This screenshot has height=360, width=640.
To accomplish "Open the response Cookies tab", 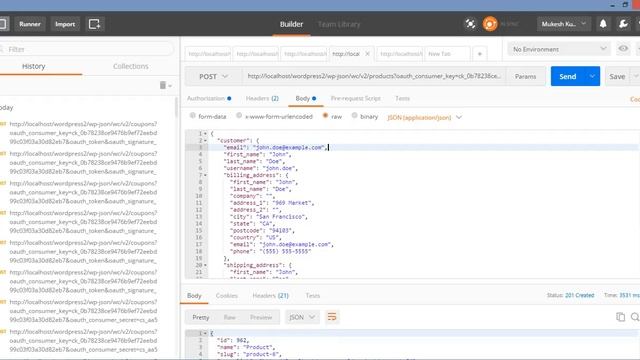I will click(x=227, y=296).
